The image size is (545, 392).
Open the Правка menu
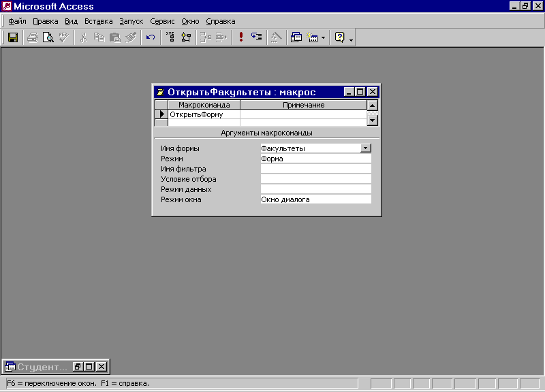click(x=46, y=21)
